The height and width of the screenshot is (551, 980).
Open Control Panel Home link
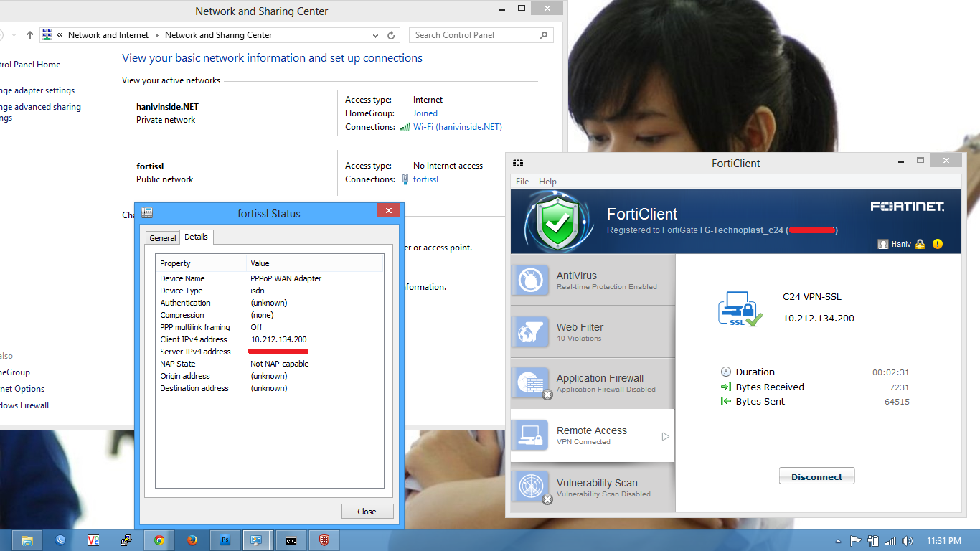pos(30,65)
